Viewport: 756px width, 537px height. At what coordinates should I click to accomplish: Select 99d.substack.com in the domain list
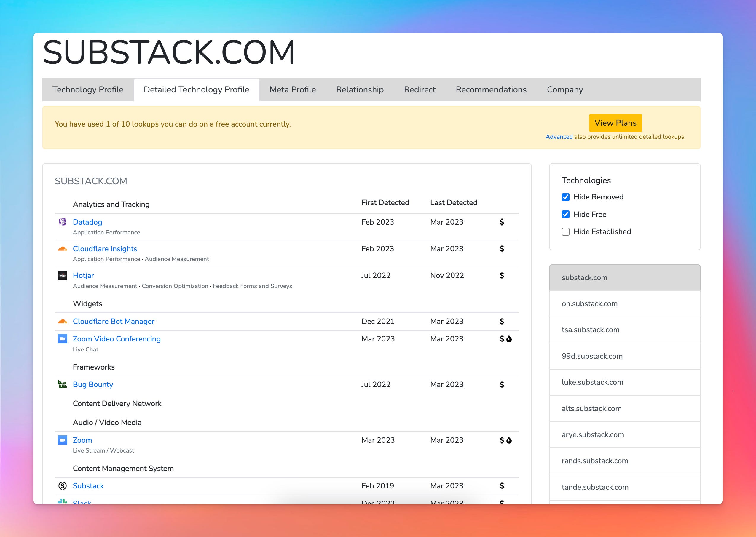(625, 356)
